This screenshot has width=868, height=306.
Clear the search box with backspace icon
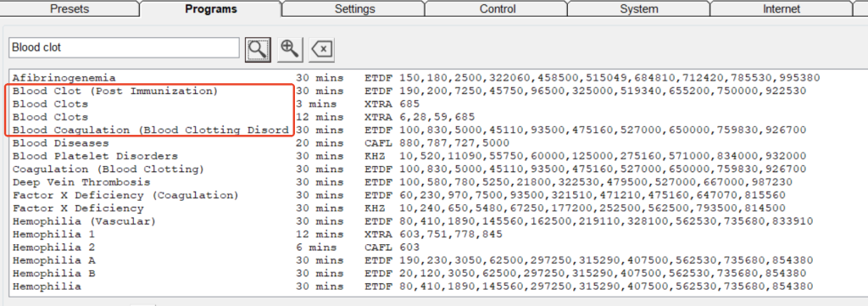coord(321,49)
